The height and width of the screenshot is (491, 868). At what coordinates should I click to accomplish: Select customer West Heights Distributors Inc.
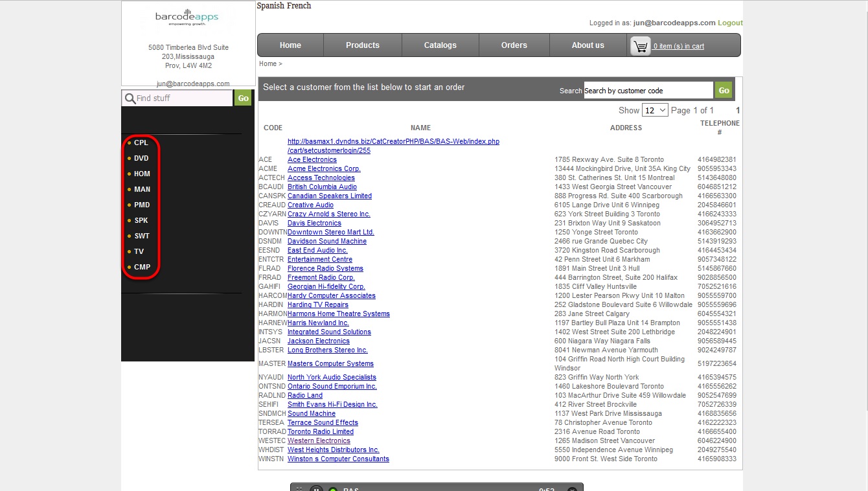click(334, 450)
